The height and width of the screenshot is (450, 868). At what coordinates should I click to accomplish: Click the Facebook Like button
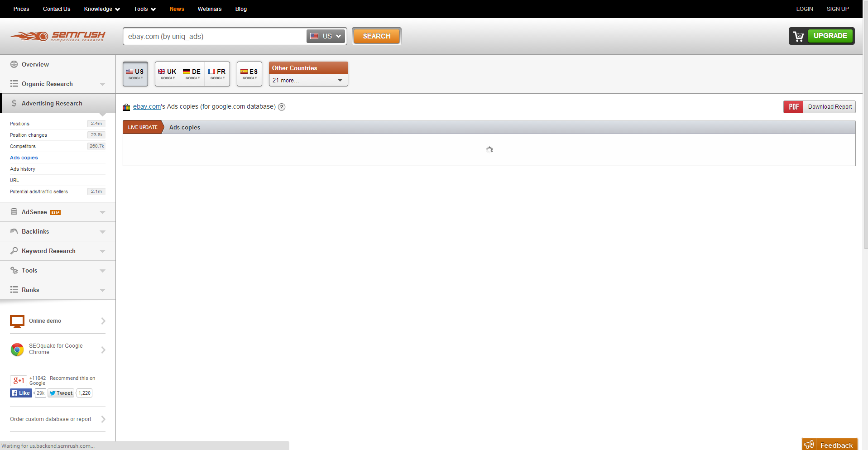(x=21, y=393)
